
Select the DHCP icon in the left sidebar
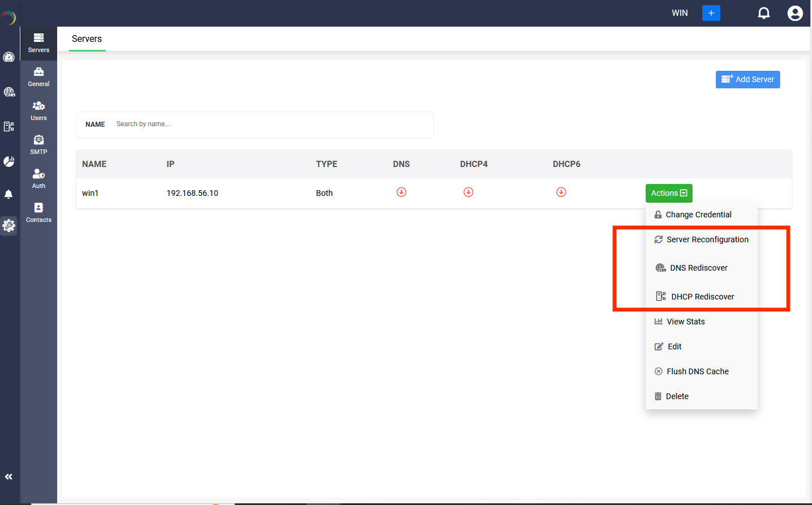(x=8, y=126)
